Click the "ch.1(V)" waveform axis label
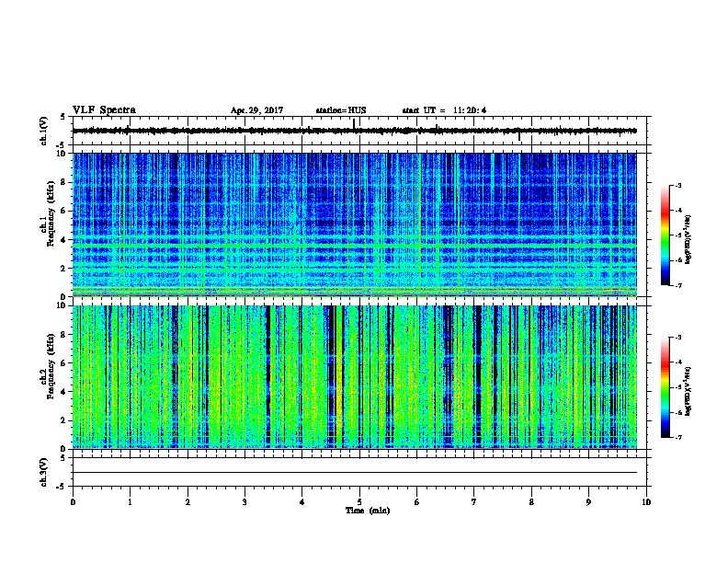The image size is (728, 563). click(x=44, y=131)
